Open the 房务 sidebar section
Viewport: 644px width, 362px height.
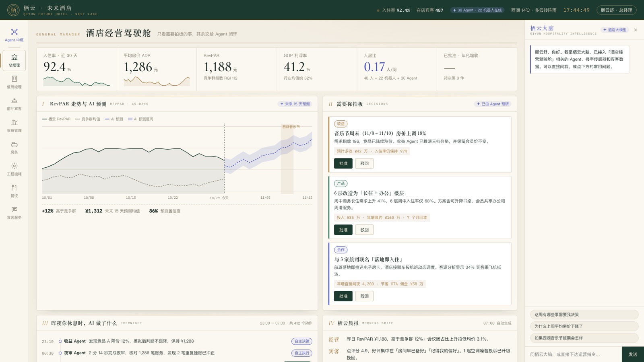click(14, 147)
